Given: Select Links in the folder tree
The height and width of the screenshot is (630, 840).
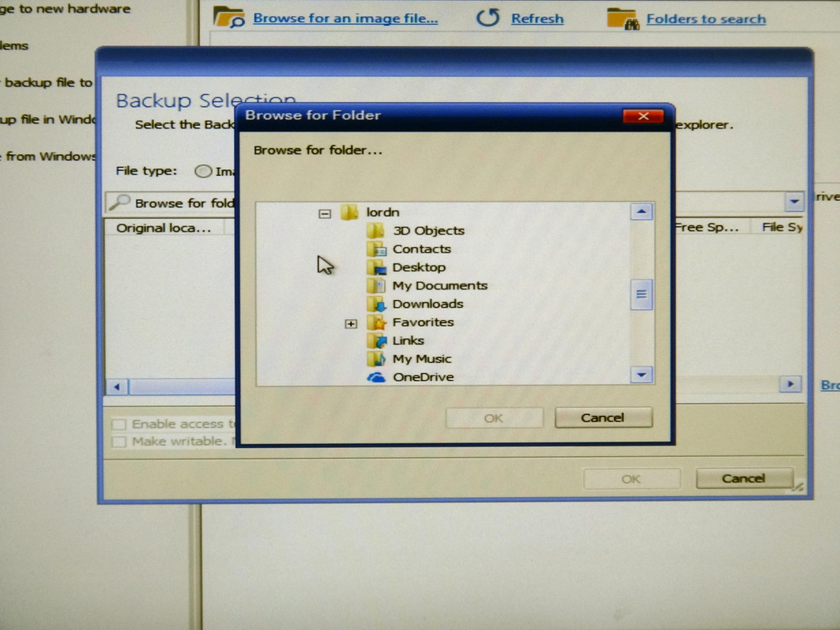Looking at the screenshot, I should [x=409, y=340].
